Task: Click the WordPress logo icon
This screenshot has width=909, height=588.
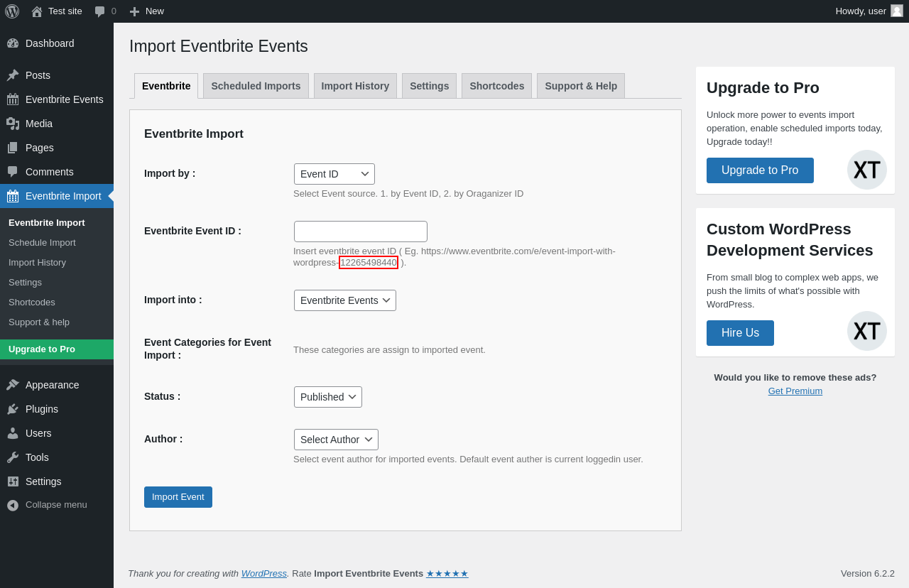Action: coord(12,11)
